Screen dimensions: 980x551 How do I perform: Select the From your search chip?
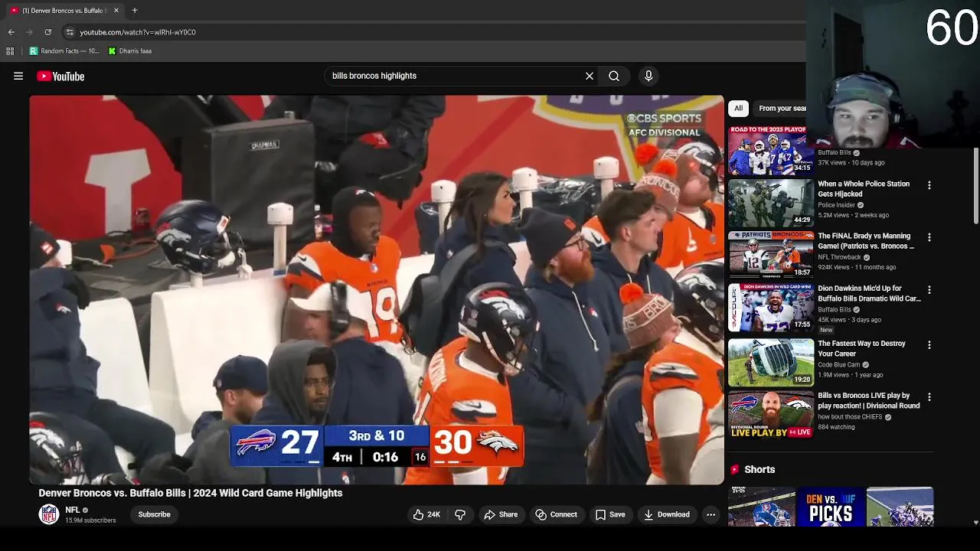pyautogui.click(x=782, y=108)
